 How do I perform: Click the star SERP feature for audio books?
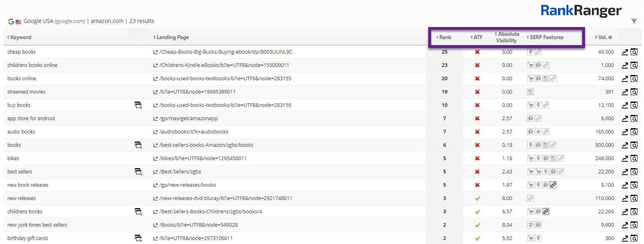(538, 132)
